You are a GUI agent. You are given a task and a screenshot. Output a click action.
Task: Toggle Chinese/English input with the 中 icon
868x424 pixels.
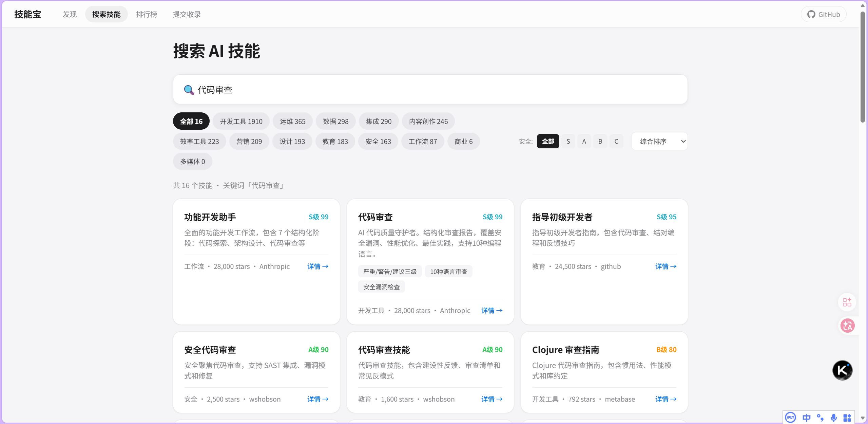806,418
